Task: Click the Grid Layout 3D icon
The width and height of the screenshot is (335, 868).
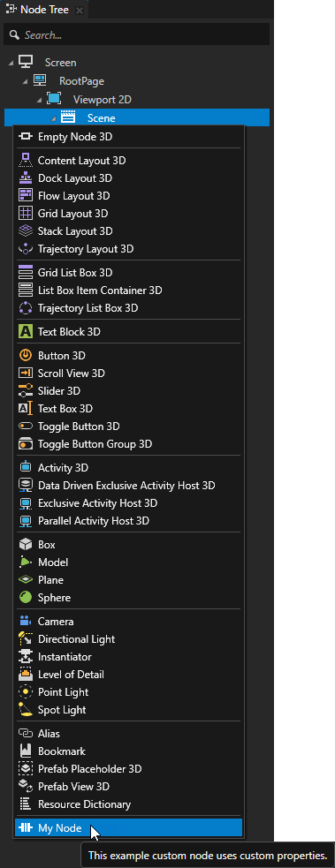Action: [x=26, y=214]
